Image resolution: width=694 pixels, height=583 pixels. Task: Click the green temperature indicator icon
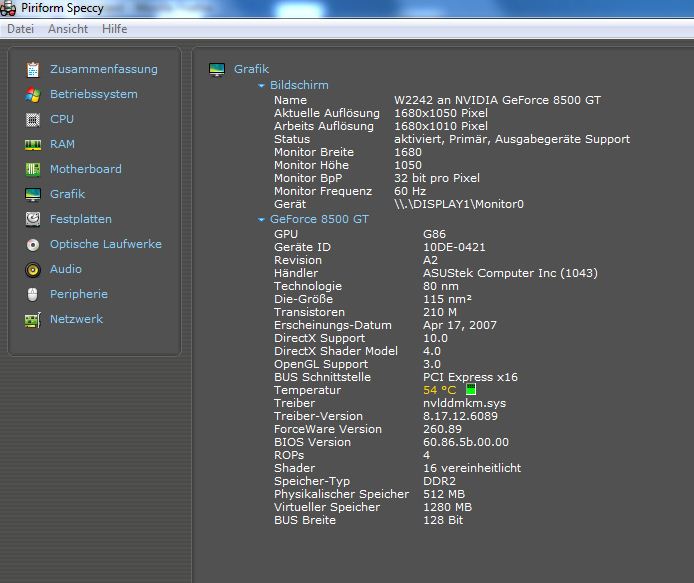coord(471,390)
